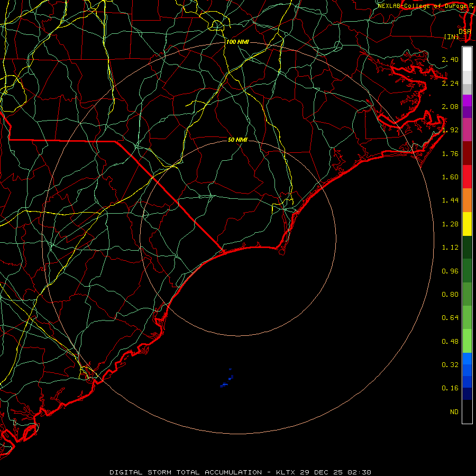The height and width of the screenshot is (476, 476).
Task: Click the ND legend label
Action: click(x=454, y=412)
